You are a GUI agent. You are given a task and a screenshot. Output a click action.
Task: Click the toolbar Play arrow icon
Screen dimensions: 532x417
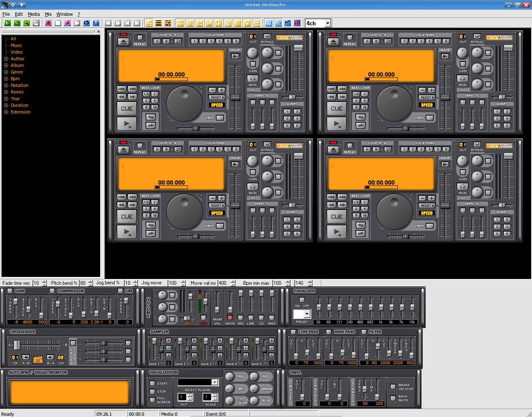[77, 23]
